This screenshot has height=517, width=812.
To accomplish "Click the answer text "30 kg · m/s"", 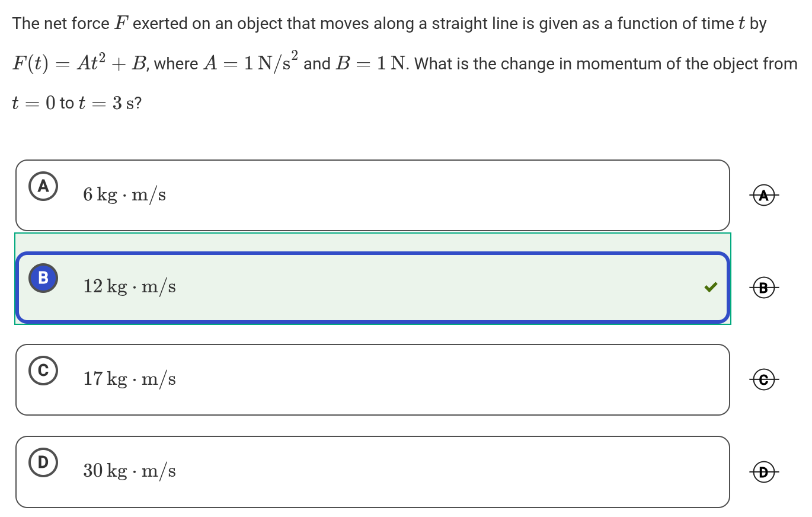I will [x=129, y=471].
